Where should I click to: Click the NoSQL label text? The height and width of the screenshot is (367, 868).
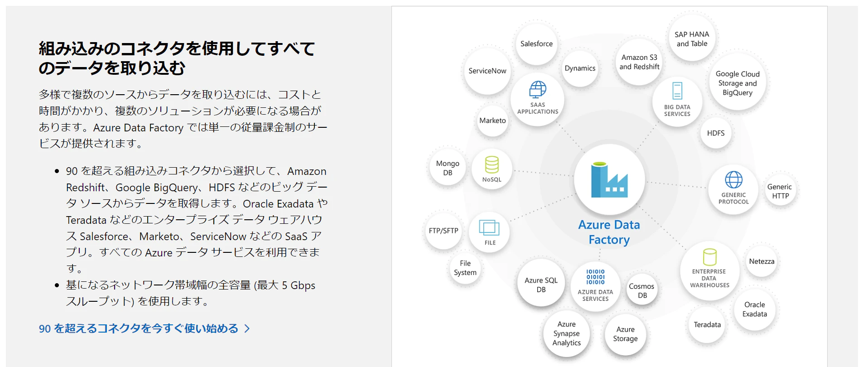[492, 180]
